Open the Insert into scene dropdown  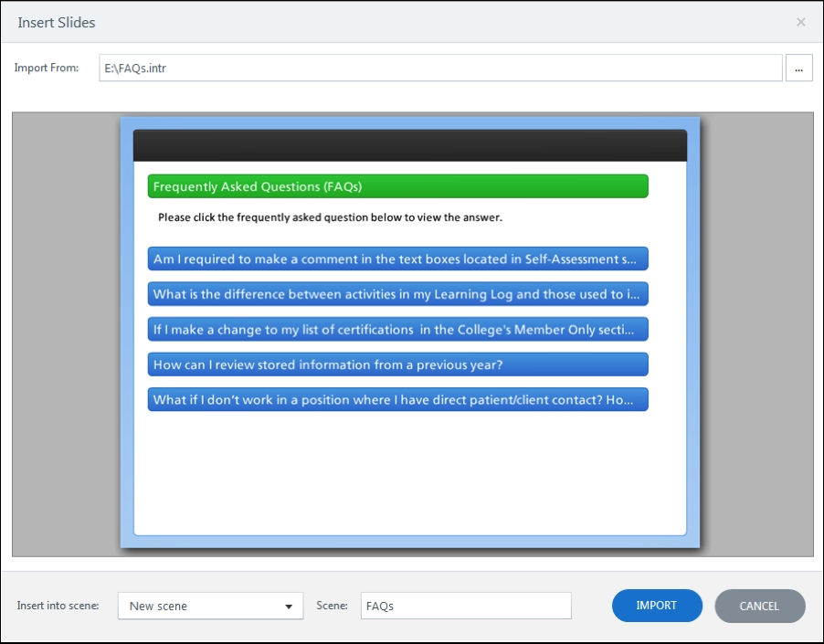click(211, 606)
